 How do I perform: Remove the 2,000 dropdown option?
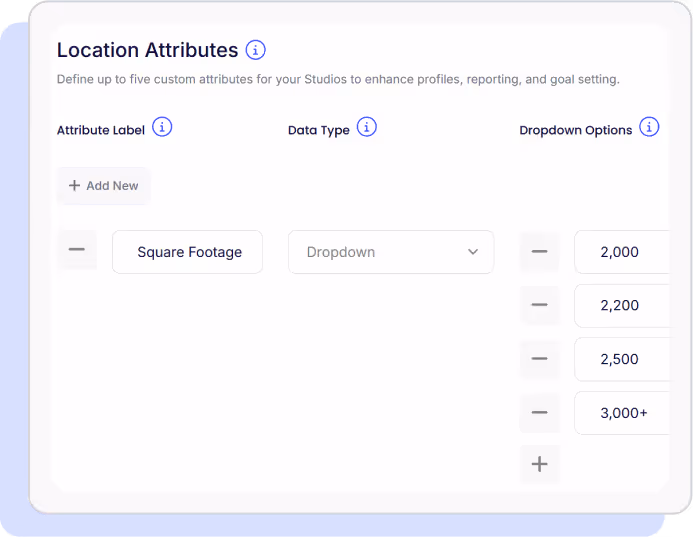tap(540, 251)
